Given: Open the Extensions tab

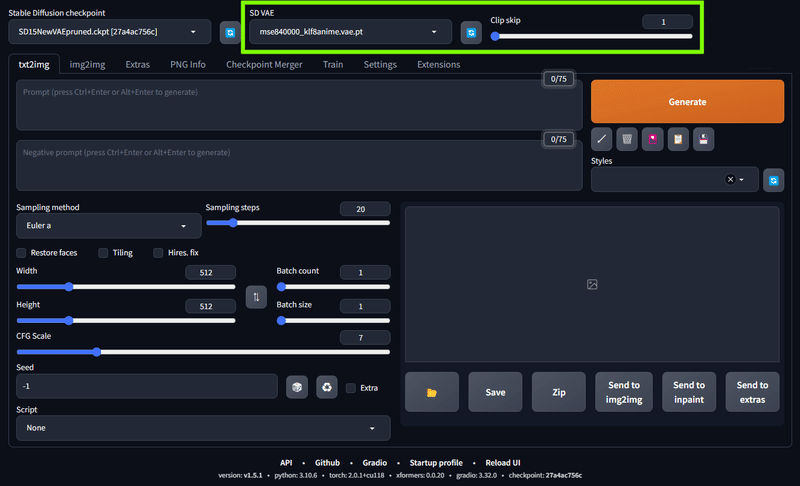Looking at the screenshot, I should pyautogui.click(x=439, y=65).
